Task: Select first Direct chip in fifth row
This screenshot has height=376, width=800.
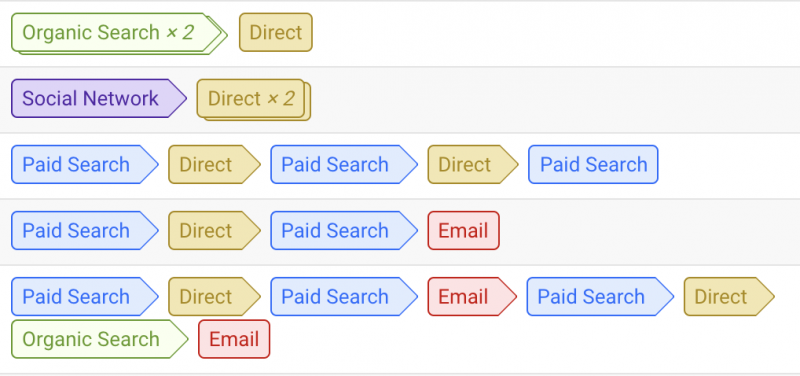Action: click(x=214, y=296)
